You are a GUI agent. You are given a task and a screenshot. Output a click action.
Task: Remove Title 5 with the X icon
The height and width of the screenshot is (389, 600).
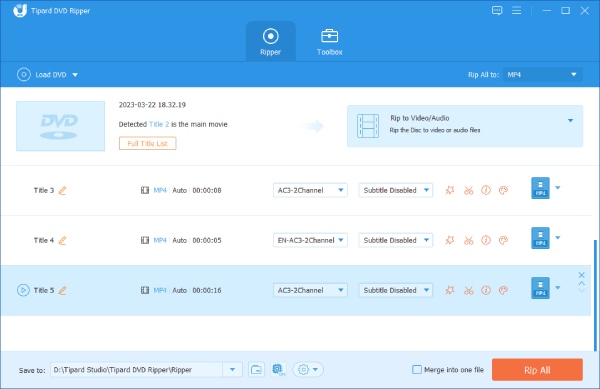point(581,275)
